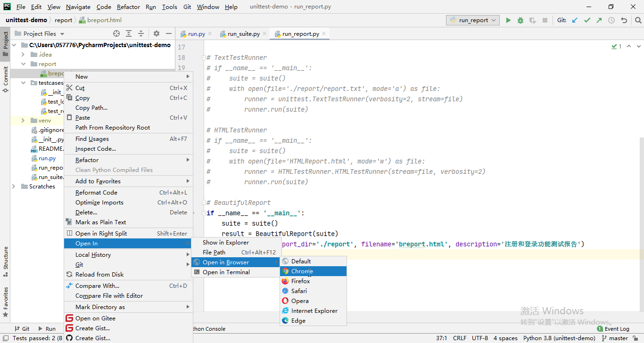The image size is (644, 343).
Task: Open the Refactor submenu in context menu
Action: click(x=128, y=160)
